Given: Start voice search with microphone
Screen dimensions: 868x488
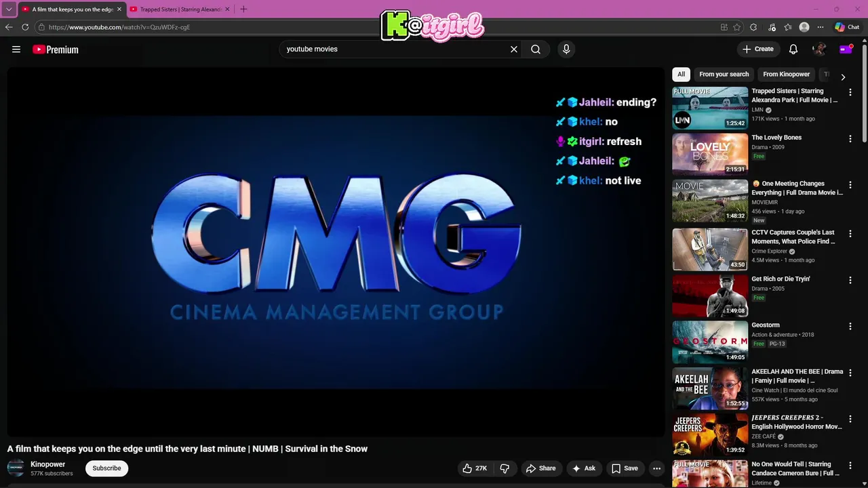Looking at the screenshot, I should pos(566,49).
